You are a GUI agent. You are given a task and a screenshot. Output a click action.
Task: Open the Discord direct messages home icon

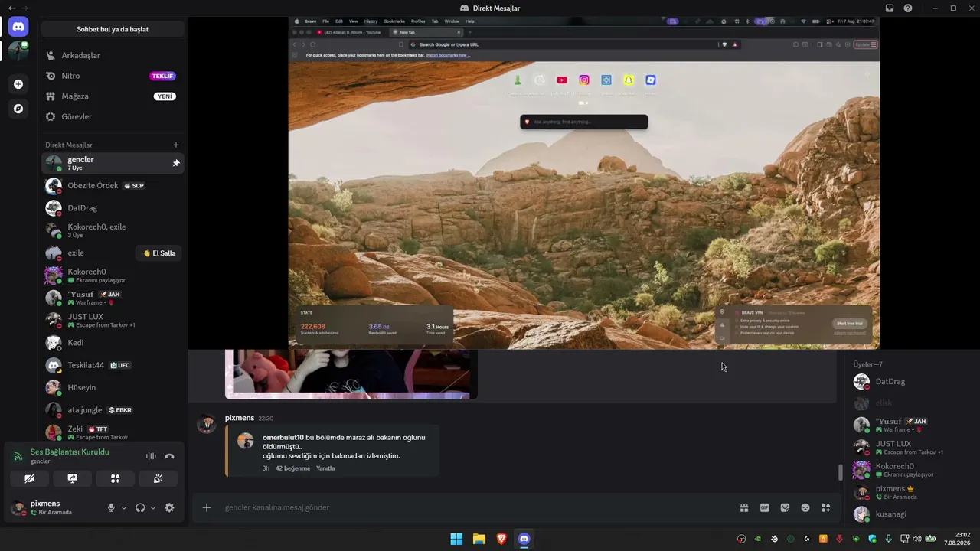[x=18, y=27]
